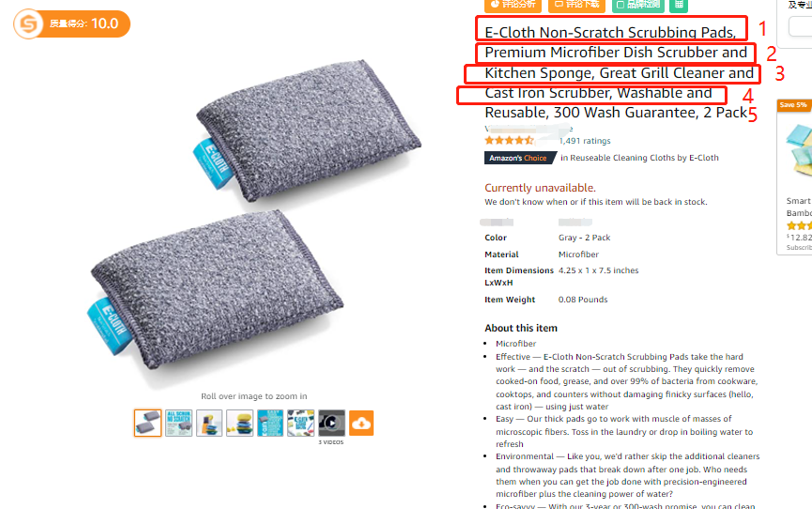The image size is (812, 509).
Task: Select the first gray pads thumbnail
Action: tap(147, 423)
